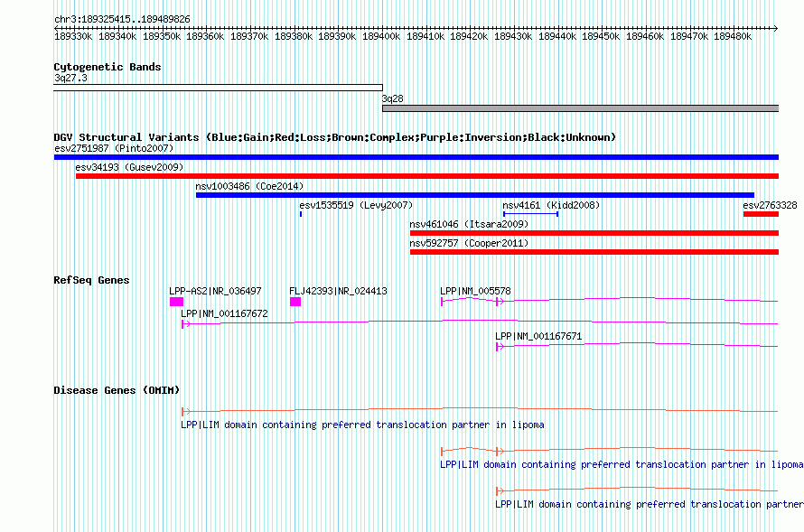Viewport: 804px width, 532px height.
Task: Click the nsv1003486 (Coe2014) blue variant bar
Action: [475, 195]
